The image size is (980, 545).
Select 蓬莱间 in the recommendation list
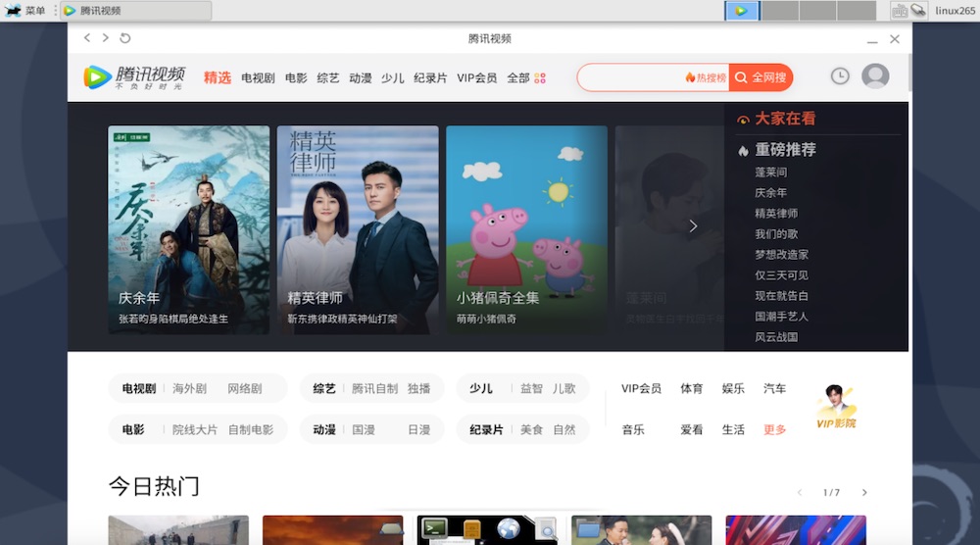[770, 172]
